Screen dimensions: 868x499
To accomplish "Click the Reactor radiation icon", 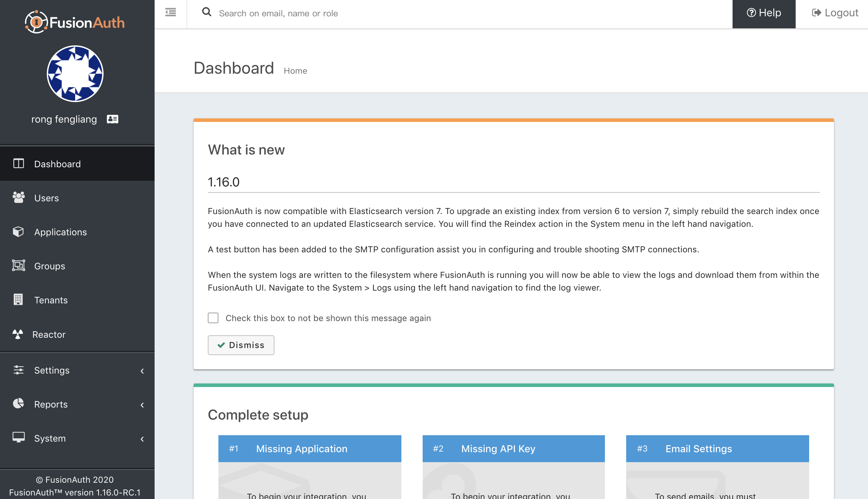I will [17, 334].
